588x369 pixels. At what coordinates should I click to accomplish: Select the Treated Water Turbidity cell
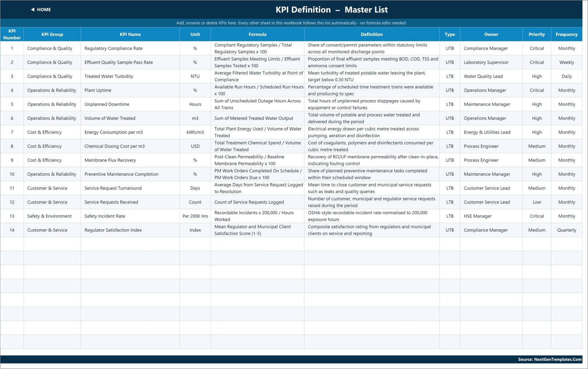130,76
